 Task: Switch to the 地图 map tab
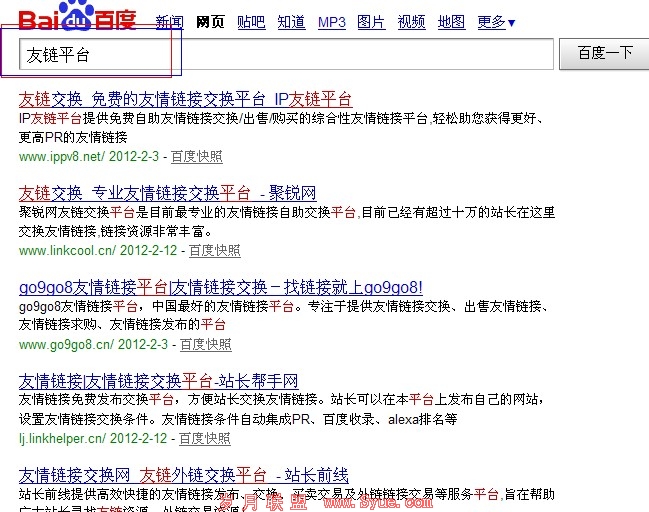click(x=451, y=22)
